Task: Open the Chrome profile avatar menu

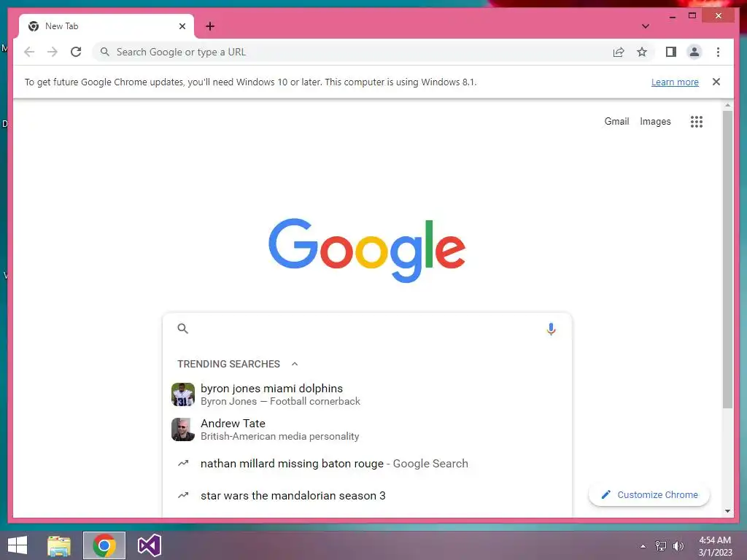Action: click(694, 52)
